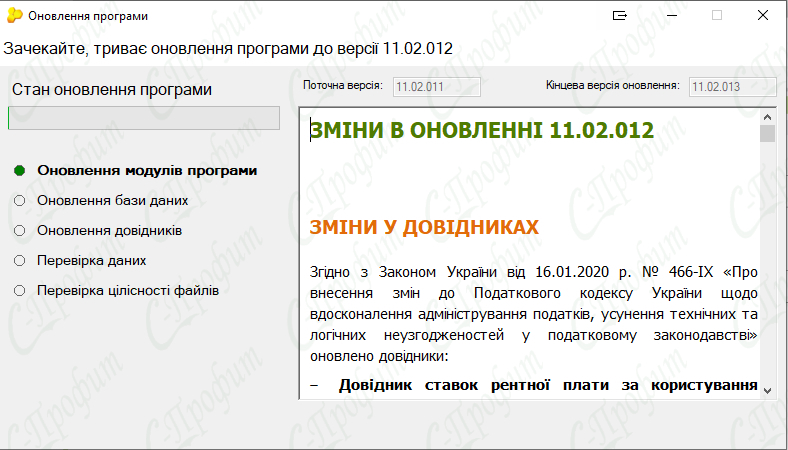Click the window title 'Оновлення програми'
Screen dimensions: 788x450
[x=88, y=16]
